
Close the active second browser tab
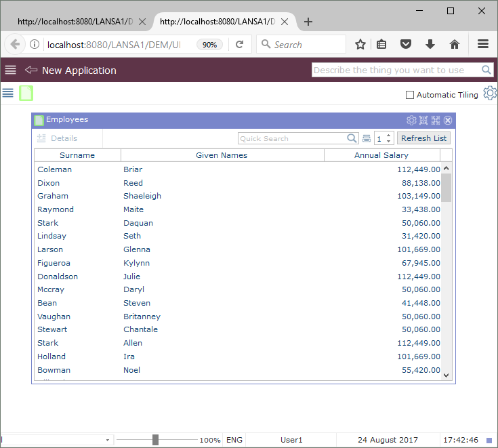click(x=285, y=22)
